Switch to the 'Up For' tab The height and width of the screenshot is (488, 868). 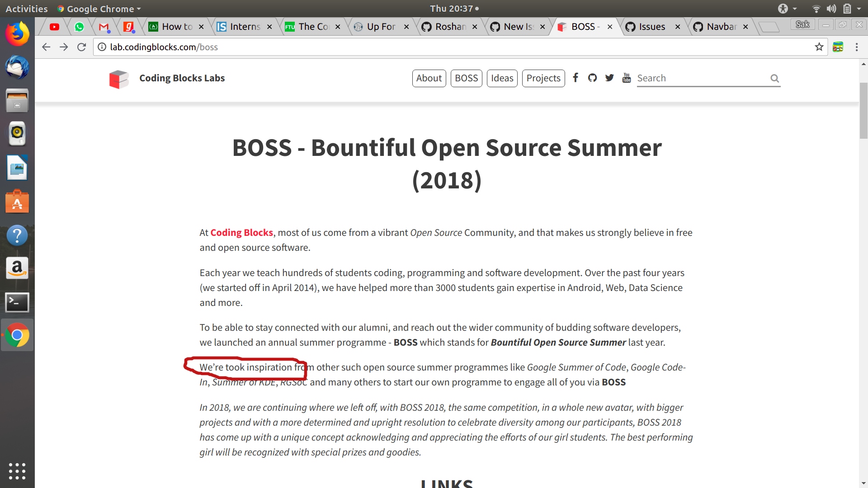381,27
